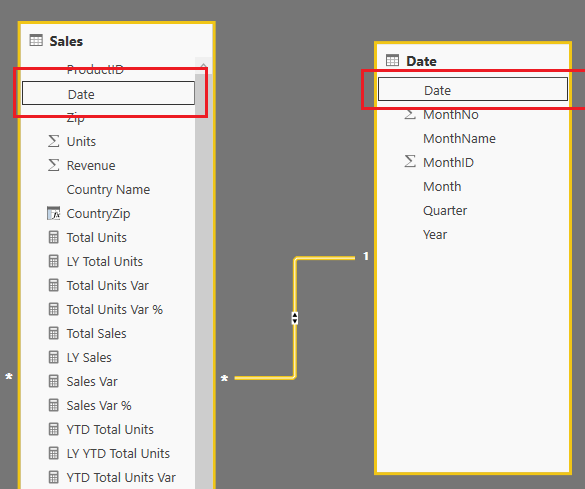Click the calculated column icon beside CountryZip

click(x=54, y=213)
